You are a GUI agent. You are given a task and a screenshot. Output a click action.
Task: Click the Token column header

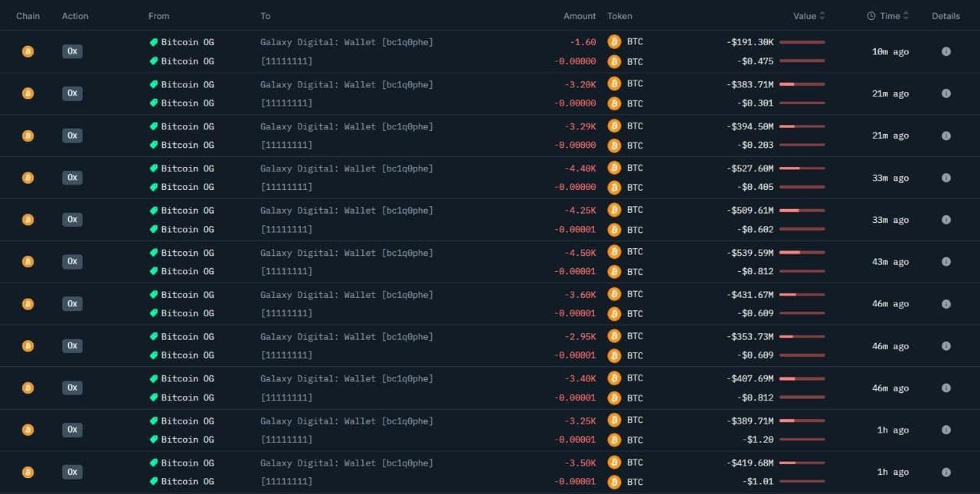pos(619,16)
